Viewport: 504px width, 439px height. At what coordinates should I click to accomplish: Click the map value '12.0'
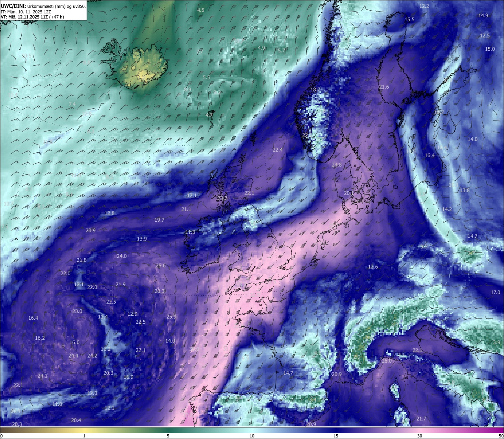tap(92, 393)
